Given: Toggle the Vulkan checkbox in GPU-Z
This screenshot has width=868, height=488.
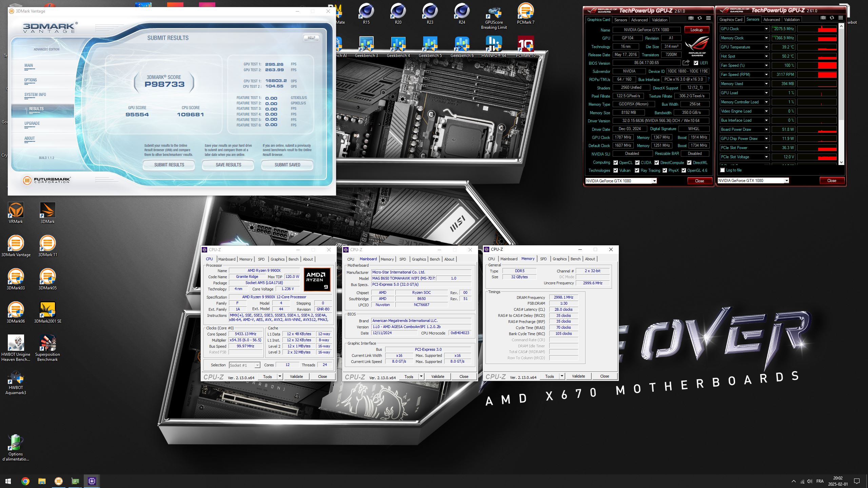Looking at the screenshot, I should (616, 170).
